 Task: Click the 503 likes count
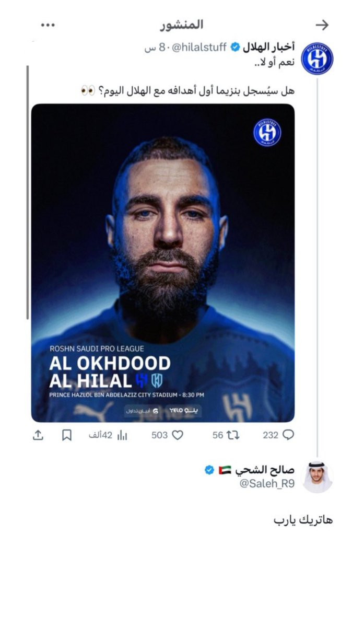point(159,435)
